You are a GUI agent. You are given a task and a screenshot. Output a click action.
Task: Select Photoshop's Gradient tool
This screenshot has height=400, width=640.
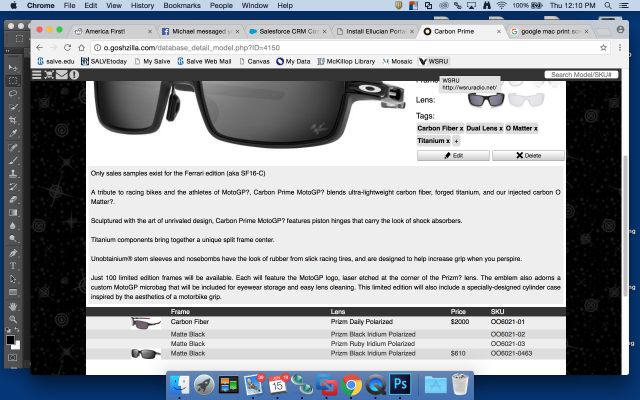[x=13, y=213]
